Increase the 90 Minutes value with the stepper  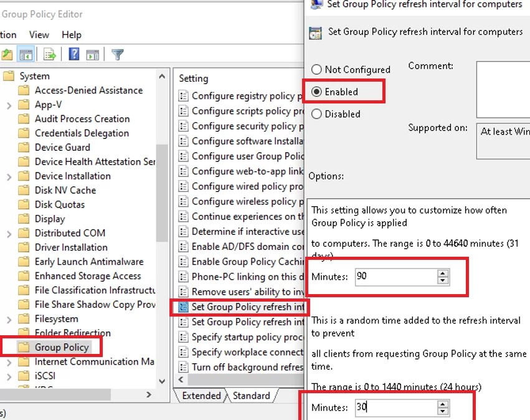pyautogui.click(x=442, y=273)
